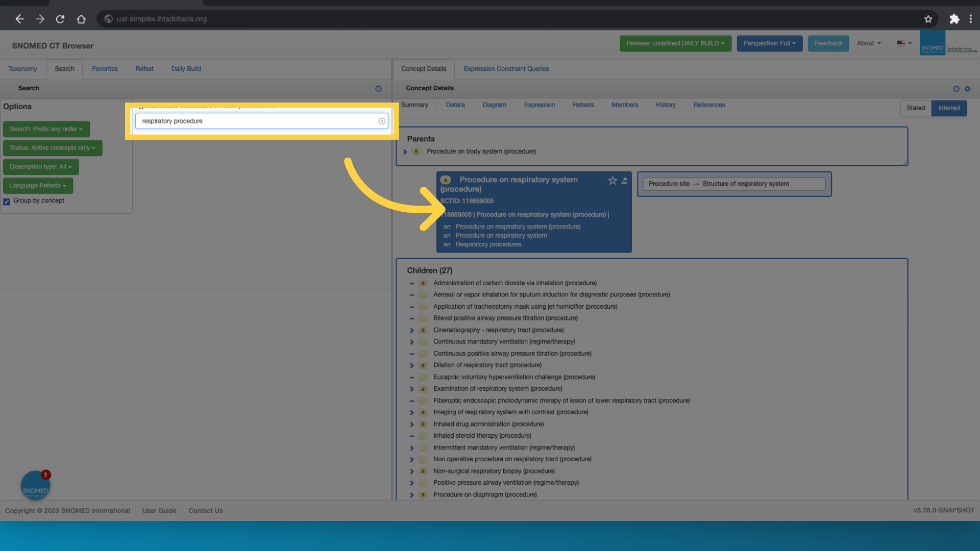
Task: Switch to the Stated view
Action: [x=916, y=108]
